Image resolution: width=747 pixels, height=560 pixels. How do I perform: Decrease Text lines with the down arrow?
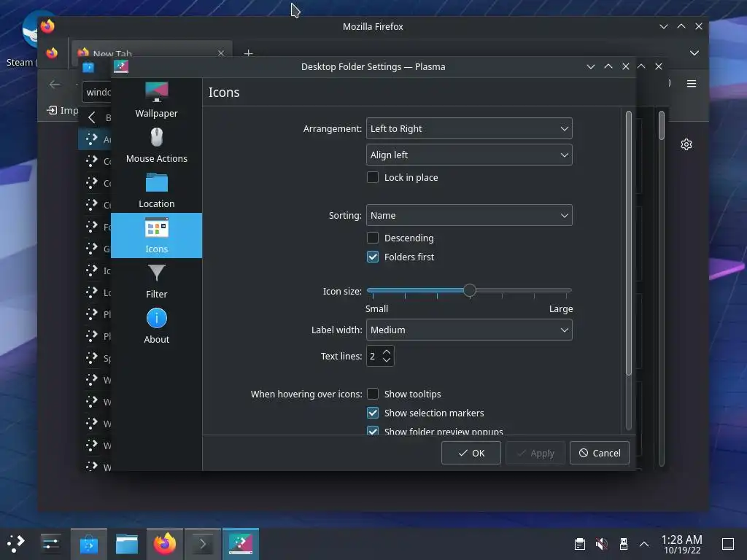(387, 360)
